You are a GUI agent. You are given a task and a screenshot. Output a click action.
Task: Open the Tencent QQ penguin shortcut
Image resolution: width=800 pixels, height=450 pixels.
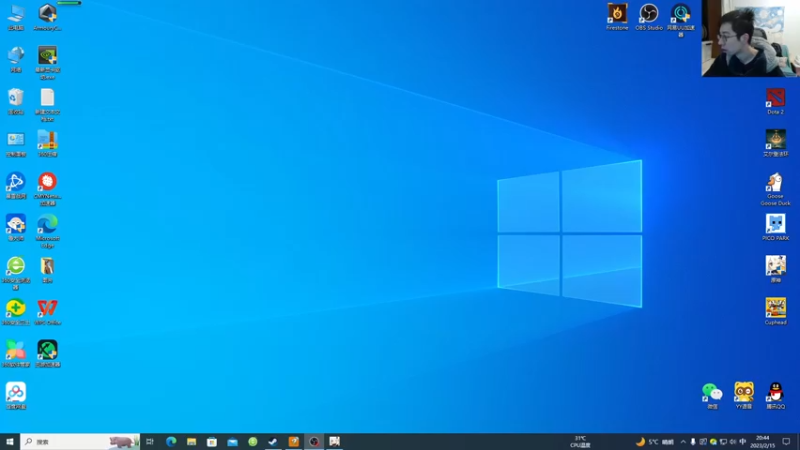776,396
